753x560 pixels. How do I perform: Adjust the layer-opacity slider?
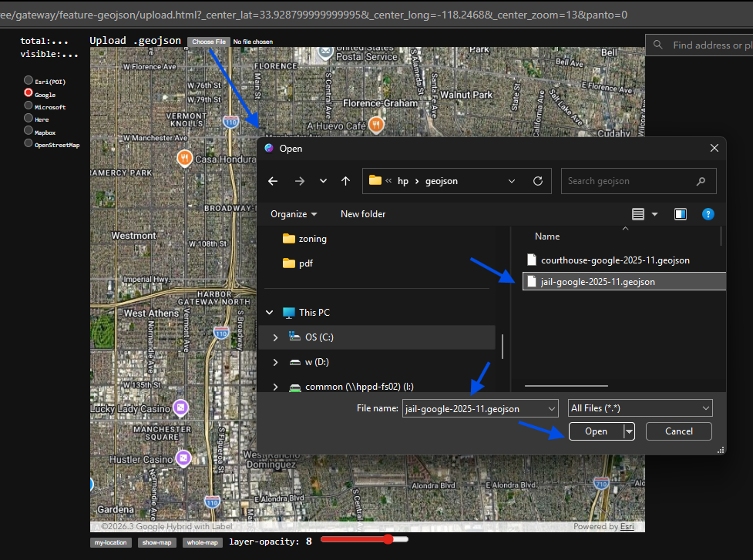coord(388,540)
